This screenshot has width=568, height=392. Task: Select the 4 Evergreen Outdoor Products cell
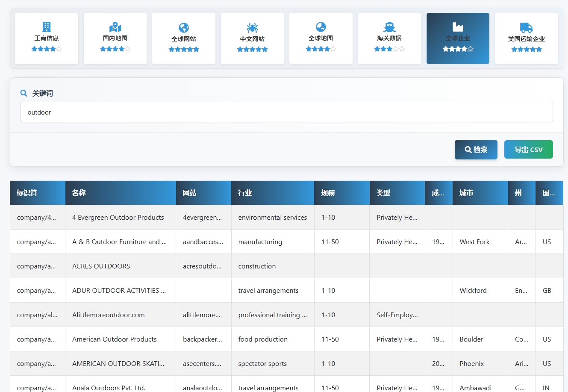[121, 217]
